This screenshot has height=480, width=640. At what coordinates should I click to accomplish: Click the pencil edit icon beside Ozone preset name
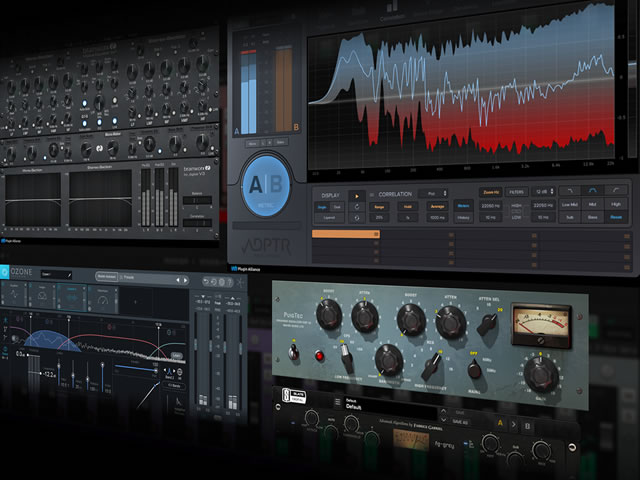69,276
